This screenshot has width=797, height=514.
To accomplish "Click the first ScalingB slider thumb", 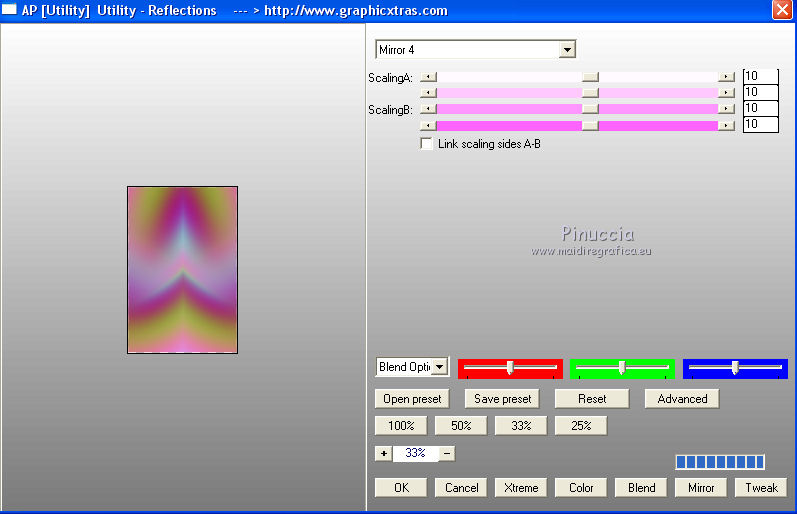I will point(590,109).
